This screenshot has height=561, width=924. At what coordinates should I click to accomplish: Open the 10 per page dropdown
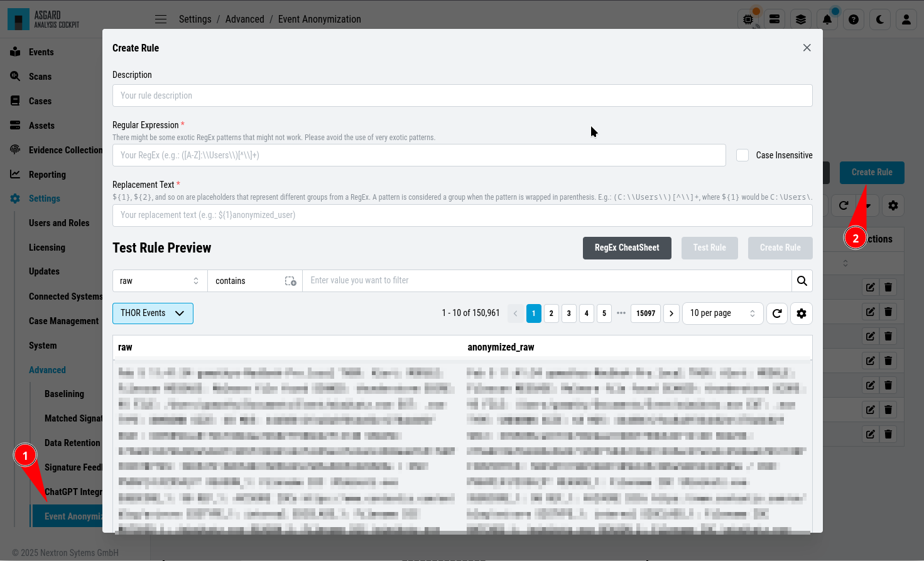[x=722, y=313]
